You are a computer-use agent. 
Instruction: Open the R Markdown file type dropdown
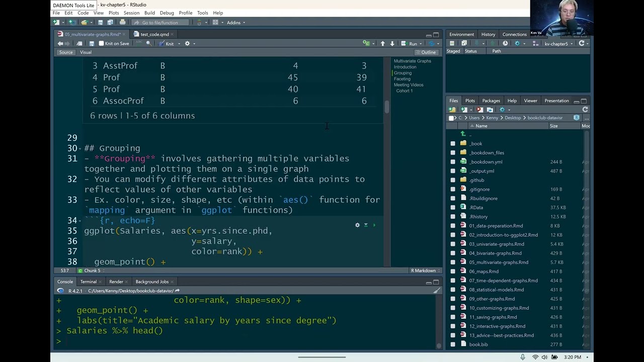[425, 270]
